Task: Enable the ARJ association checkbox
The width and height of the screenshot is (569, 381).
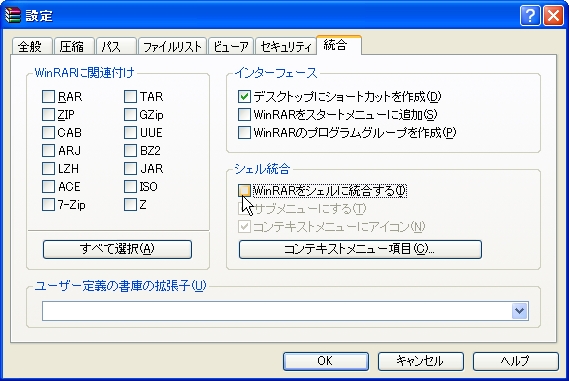Action: (48, 151)
